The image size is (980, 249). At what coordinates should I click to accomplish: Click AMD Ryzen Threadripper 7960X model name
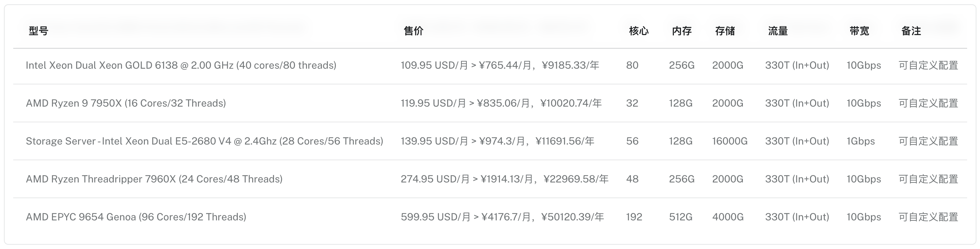click(154, 179)
